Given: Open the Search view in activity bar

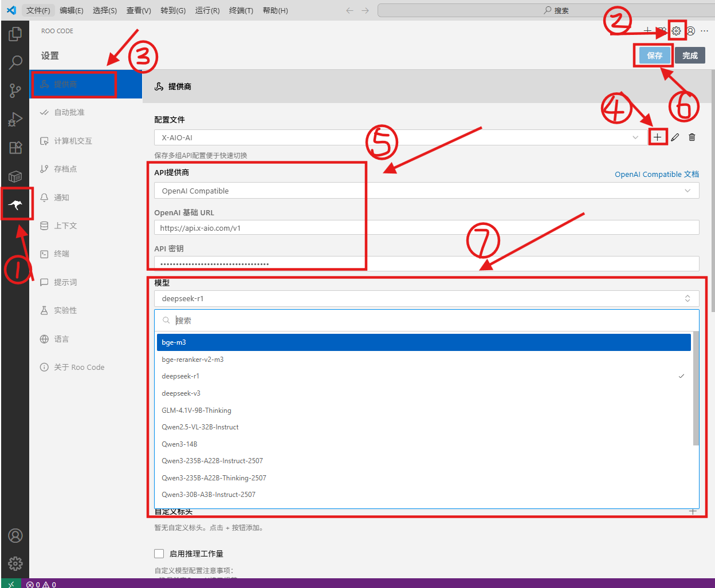Looking at the screenshot, I should point(15,62).
